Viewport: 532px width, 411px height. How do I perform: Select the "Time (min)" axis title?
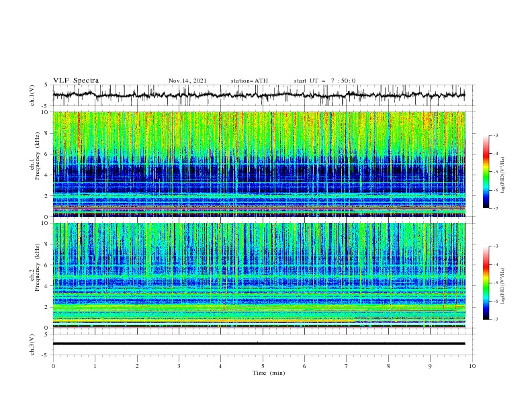[x=269, y=373]
